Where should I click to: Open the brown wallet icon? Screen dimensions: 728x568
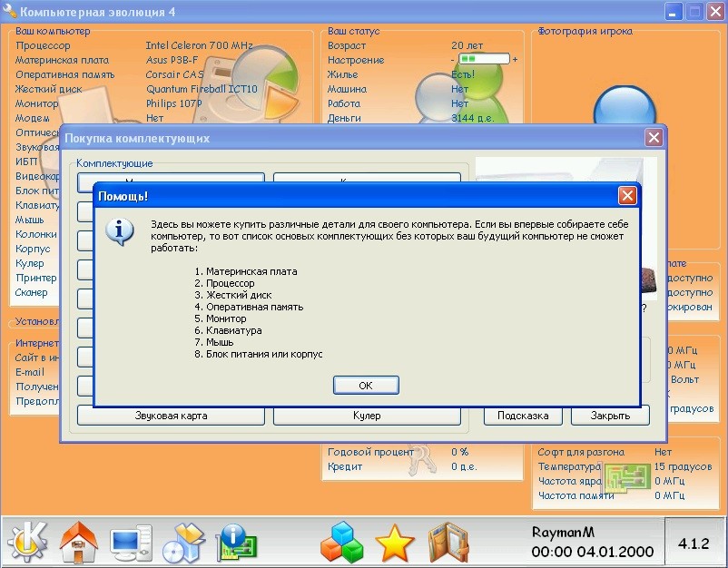point(448,543)
